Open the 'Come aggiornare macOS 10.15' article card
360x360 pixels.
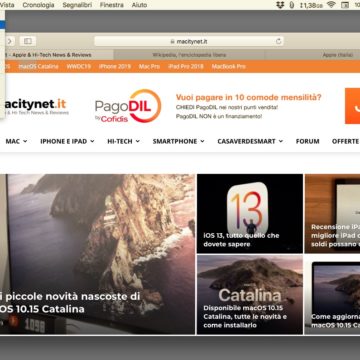[x=333, y=295]
